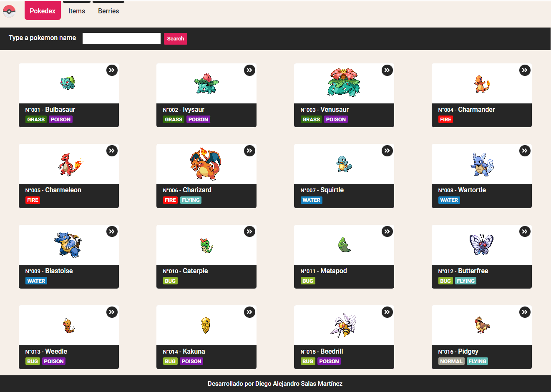This screenshot has width=551, height=392.
Task: Click the Pidgey sprite image
Action: click(482, 325)
